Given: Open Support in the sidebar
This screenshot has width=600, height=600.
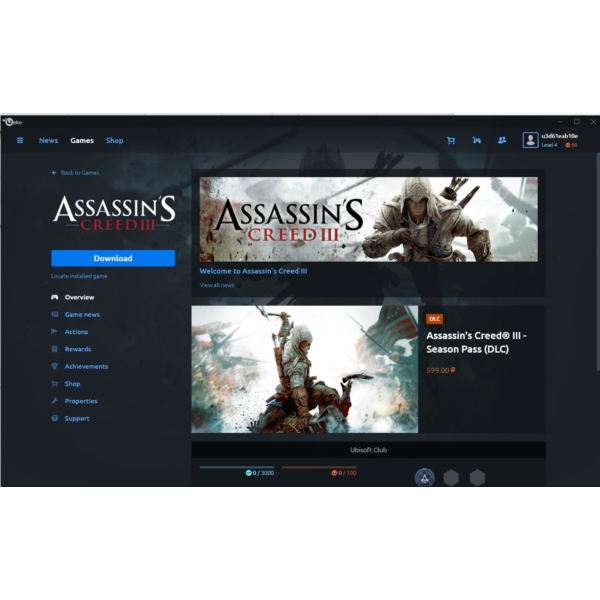Looking at the screenshot, I should (x=77, y=418).
